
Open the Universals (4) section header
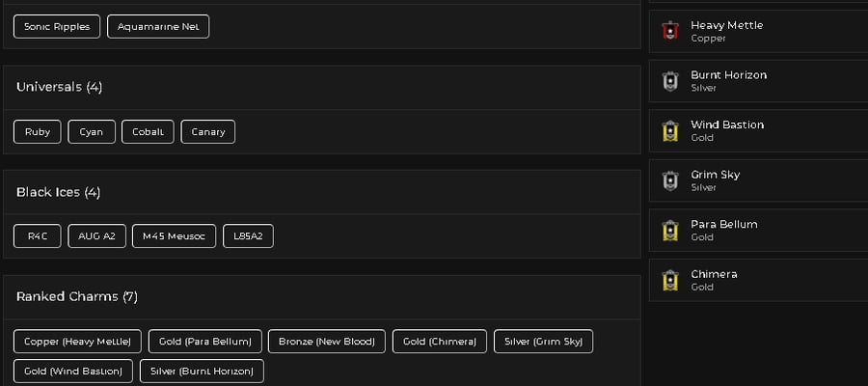point(59,87)
